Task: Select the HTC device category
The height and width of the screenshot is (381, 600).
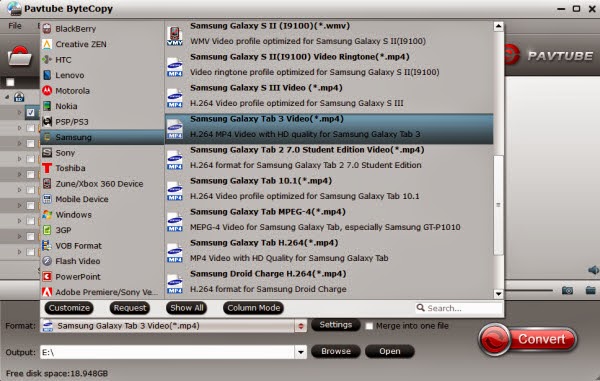Action: coord(102,60)
